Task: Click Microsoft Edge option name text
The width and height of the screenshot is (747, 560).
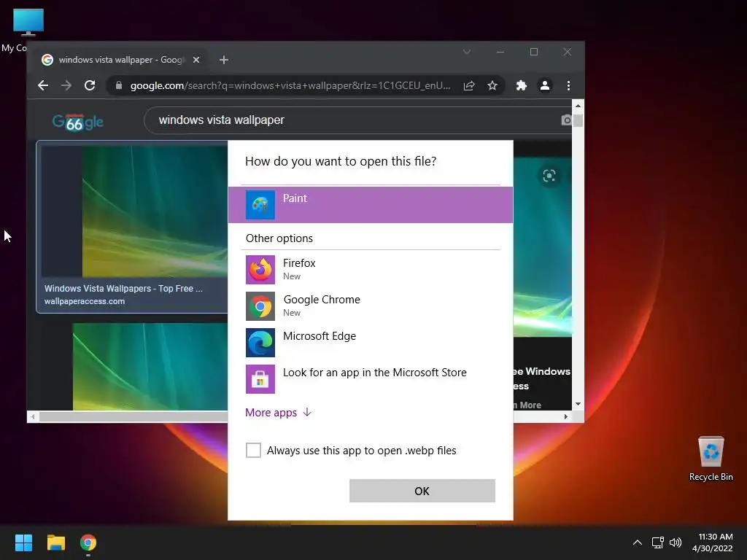Action: tap(320, 336)
